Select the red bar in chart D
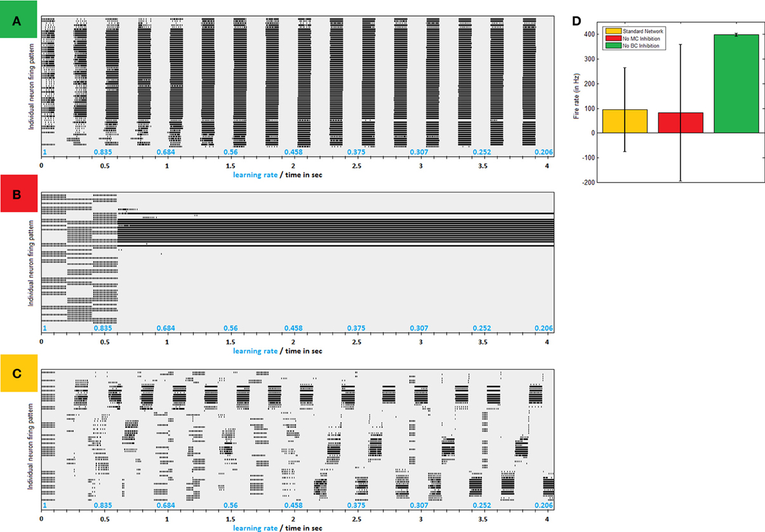The height and width of the screenshot is (532, 765). tap(681, 123)
